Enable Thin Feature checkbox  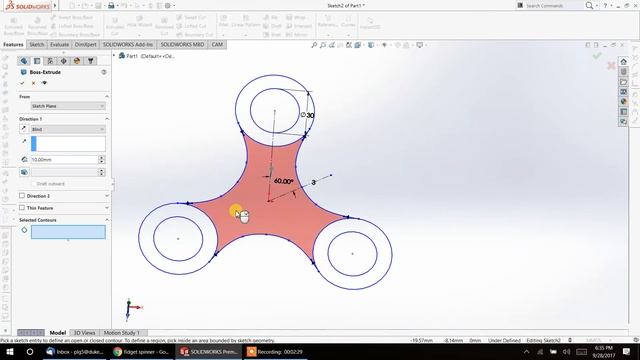click(x=22, y=208)
